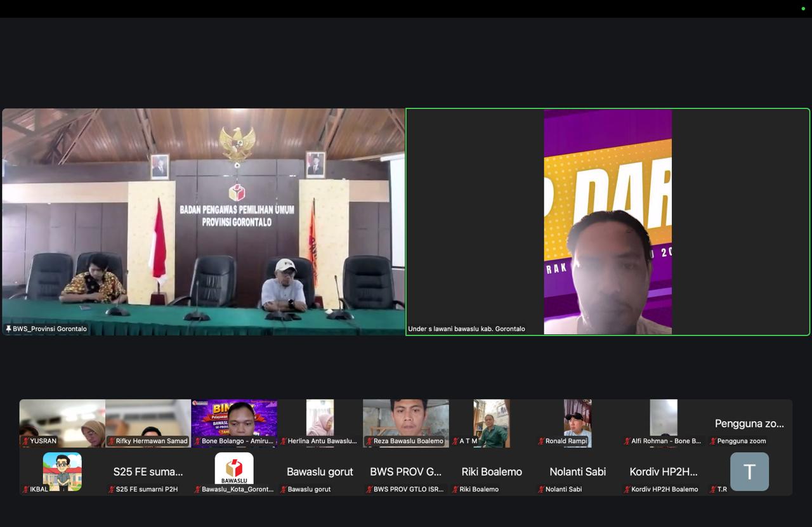Click the large 'Bawaslu gorut' display name
The image size is (812, 527).
coord(320,471)
